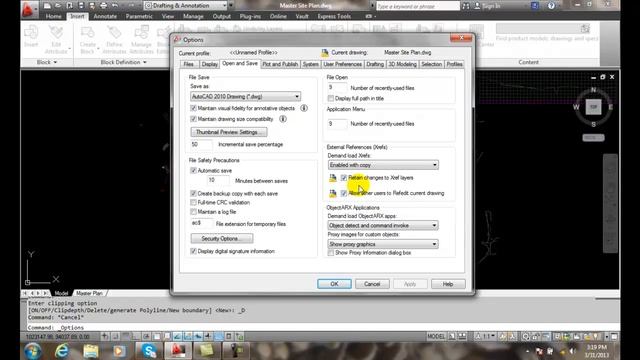This screenshot has height=360, width=640.
Task: Click the Help button in Options dialog
Action: point(448,284)
